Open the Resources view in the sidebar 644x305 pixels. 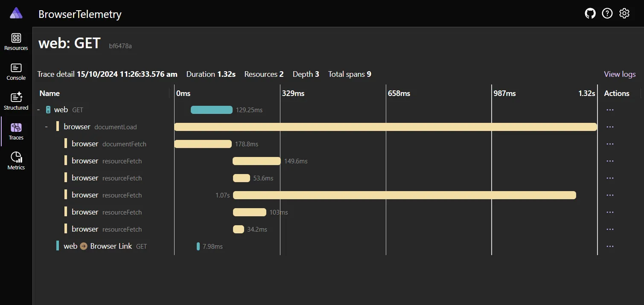tap(16, 41)
